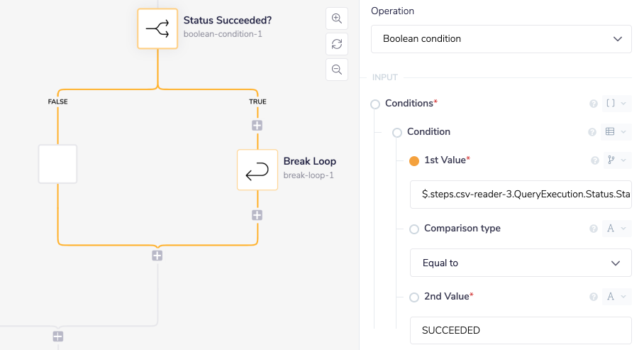Open the array type selector for Conditions
The height and width of the screenshot is (350, 644).
point(616,104)
